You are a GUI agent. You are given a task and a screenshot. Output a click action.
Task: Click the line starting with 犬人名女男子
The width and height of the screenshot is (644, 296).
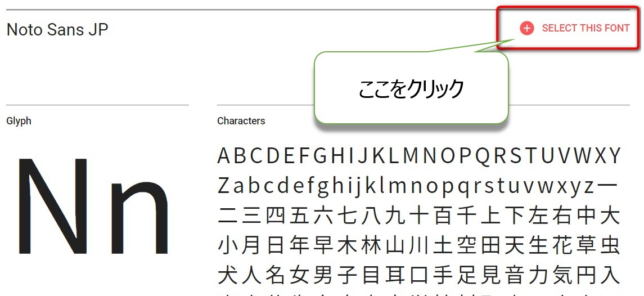[419, 275]
